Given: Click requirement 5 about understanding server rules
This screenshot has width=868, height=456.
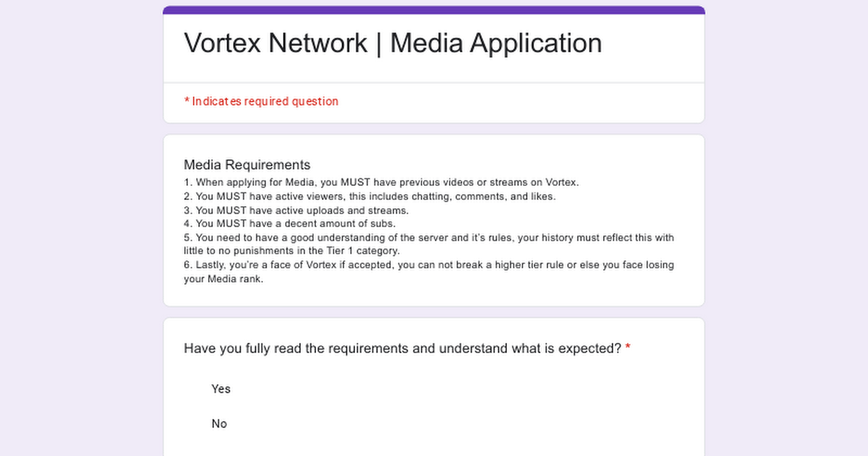Looking at the screenshot, I should click(429, 244).
